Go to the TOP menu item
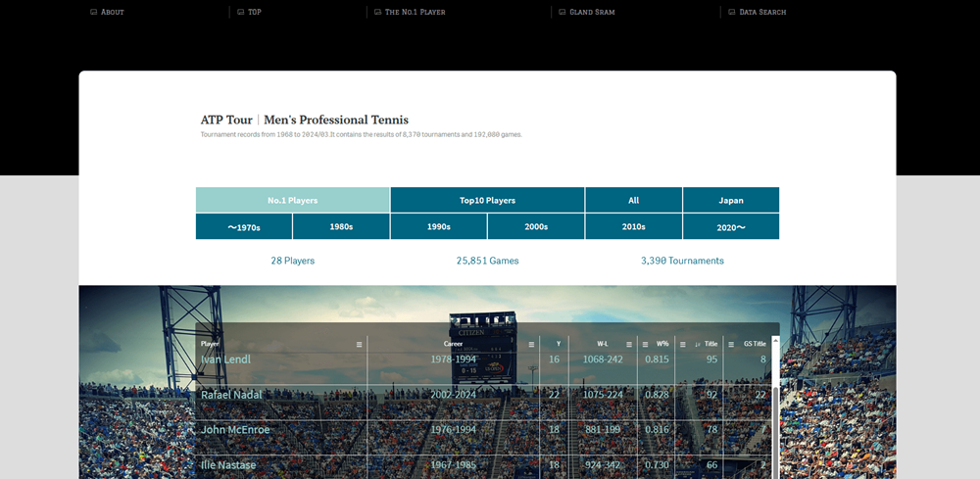This screenshot has height=479, width=980. tap(254, 13)
